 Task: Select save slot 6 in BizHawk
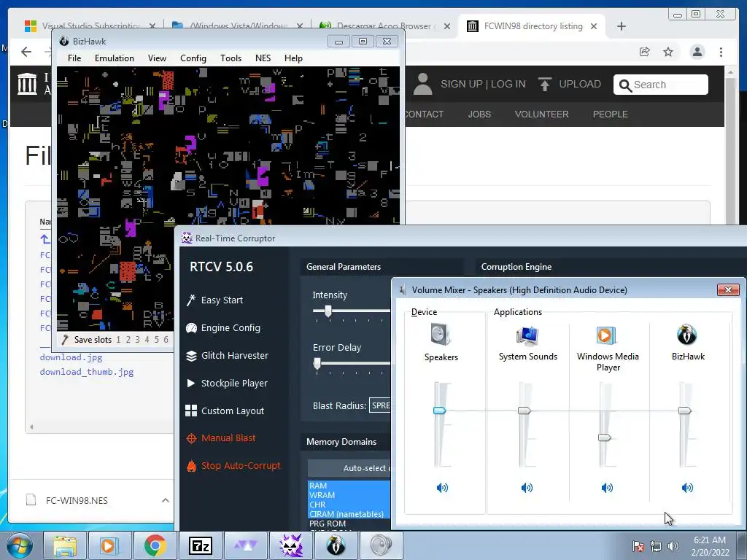[166, 340]
